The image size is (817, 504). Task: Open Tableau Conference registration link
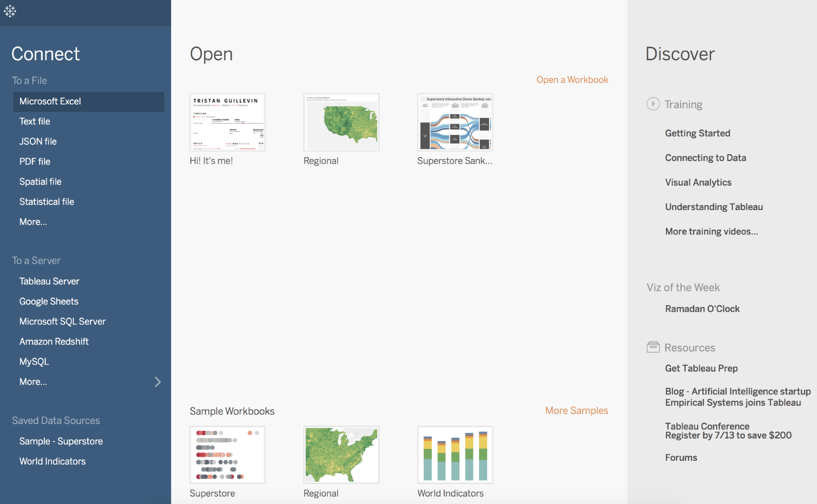(728, 431)
